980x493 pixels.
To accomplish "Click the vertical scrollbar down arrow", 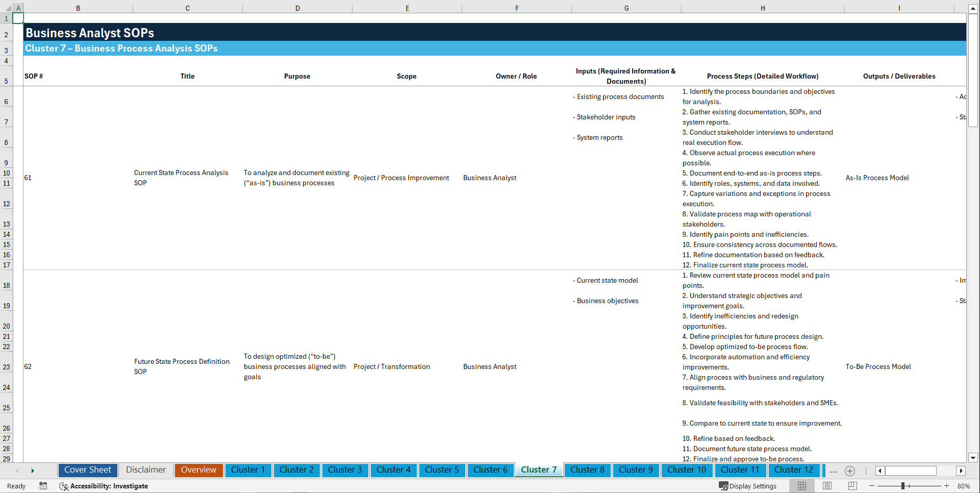I will click(973, 458).
